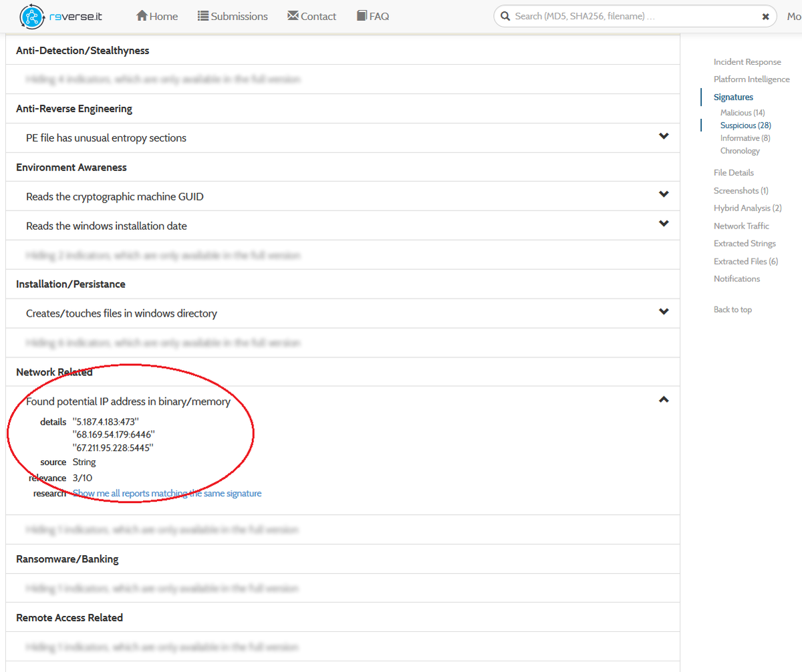
Task: Jump to Notifications section
Action: click(737, 279)
